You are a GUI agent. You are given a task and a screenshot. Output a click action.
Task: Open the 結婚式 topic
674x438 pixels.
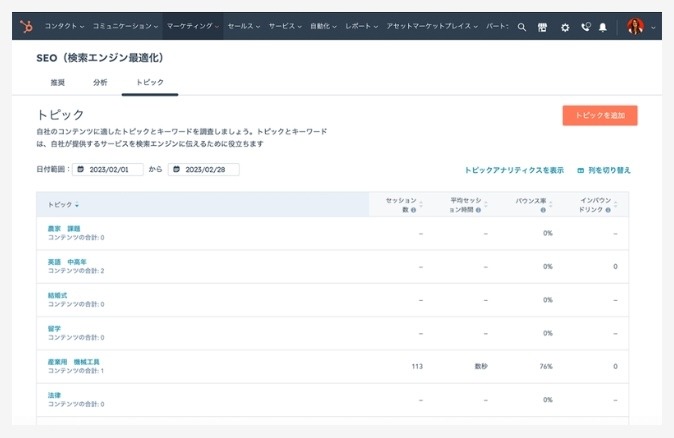58,295
